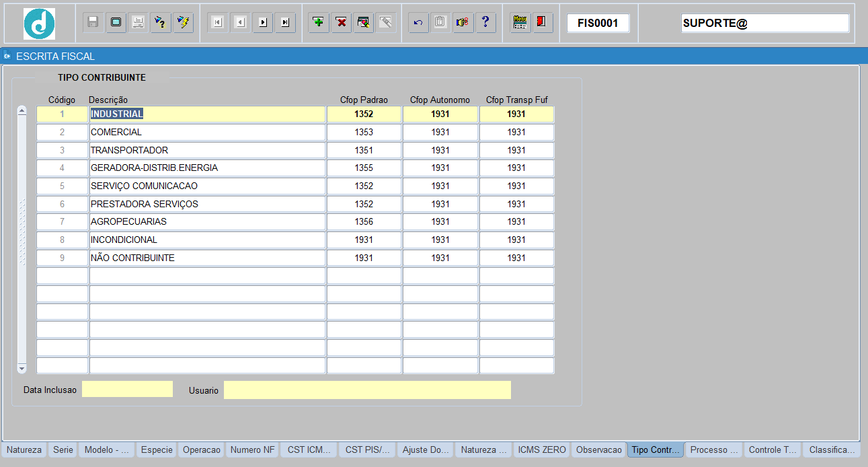
Task: Open the Menu list icon
Action: [x=520, y=22]
